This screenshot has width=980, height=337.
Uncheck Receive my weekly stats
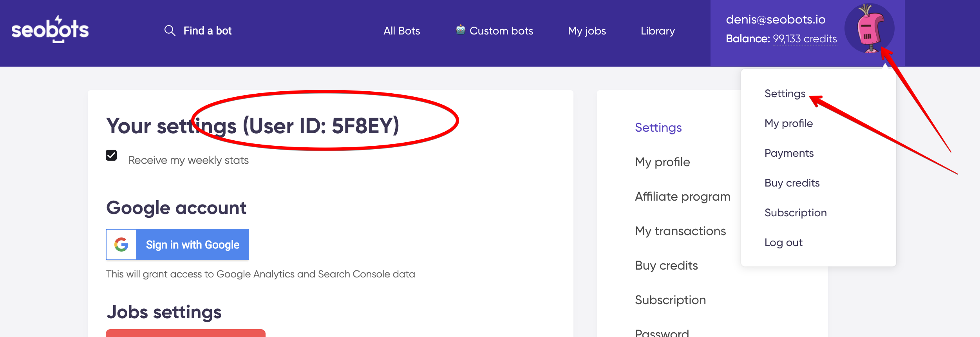click(x=111, y=155)
